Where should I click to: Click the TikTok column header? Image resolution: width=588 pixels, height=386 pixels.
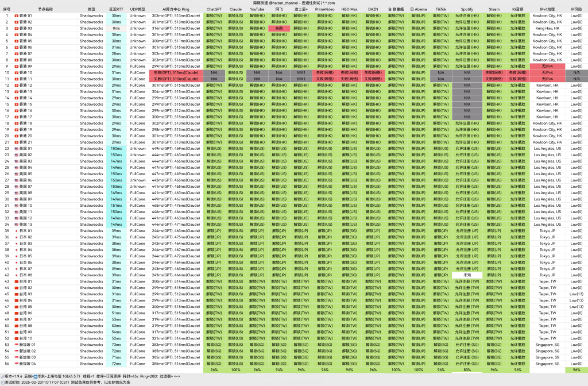click(x=441, y=9)
